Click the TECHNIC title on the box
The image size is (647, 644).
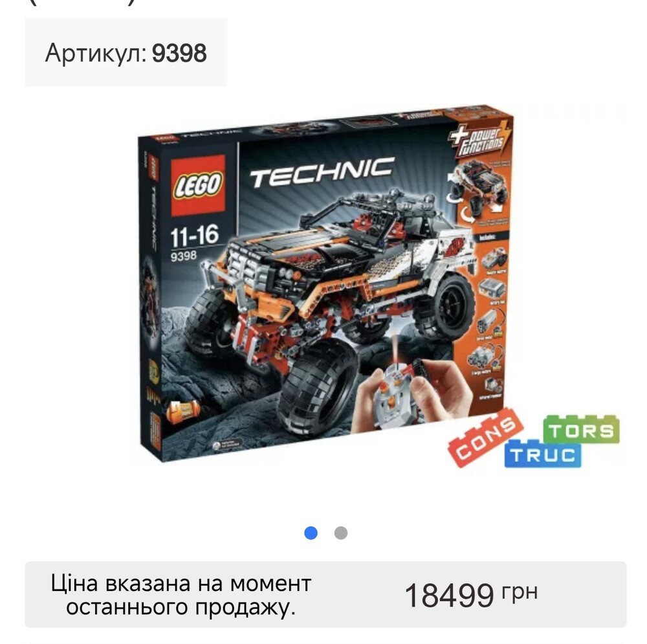point(322,172)
